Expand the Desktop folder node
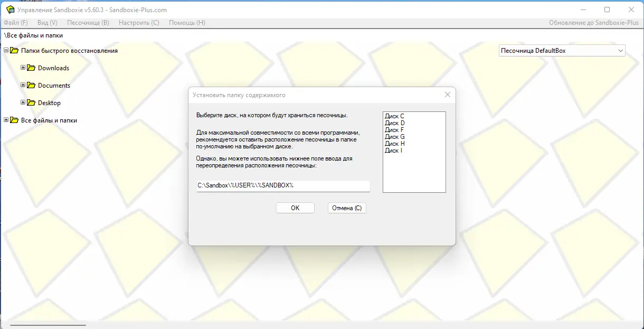Viewport: 644px width, 329px height. 23,102
